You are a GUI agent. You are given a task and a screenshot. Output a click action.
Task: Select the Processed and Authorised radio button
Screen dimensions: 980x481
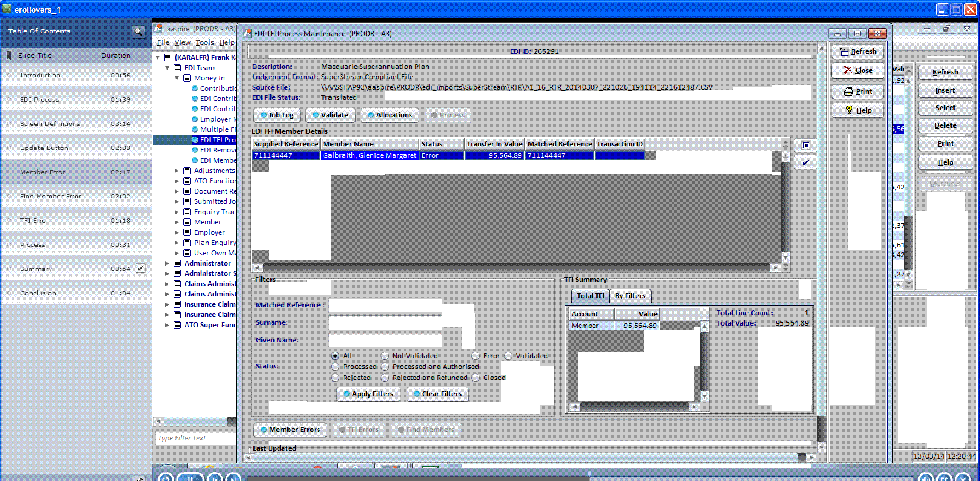click(x=385, y=367)
